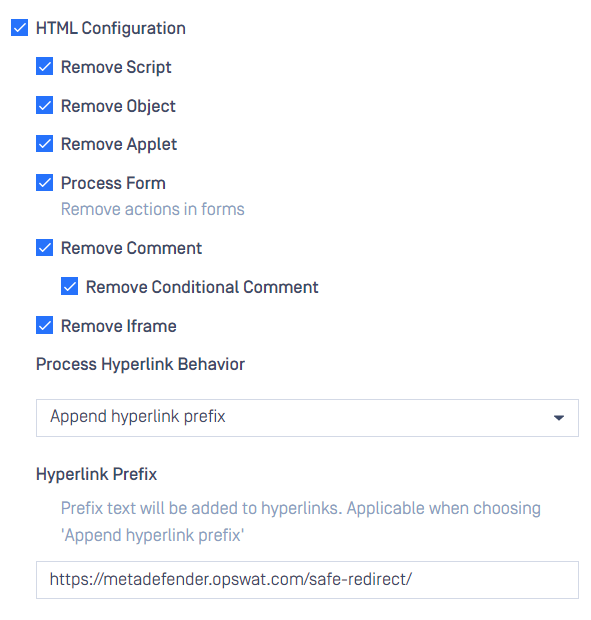Click the 'Remove Script' label text
This screenshot has width=591, height=620.
[x=116, y=67]
